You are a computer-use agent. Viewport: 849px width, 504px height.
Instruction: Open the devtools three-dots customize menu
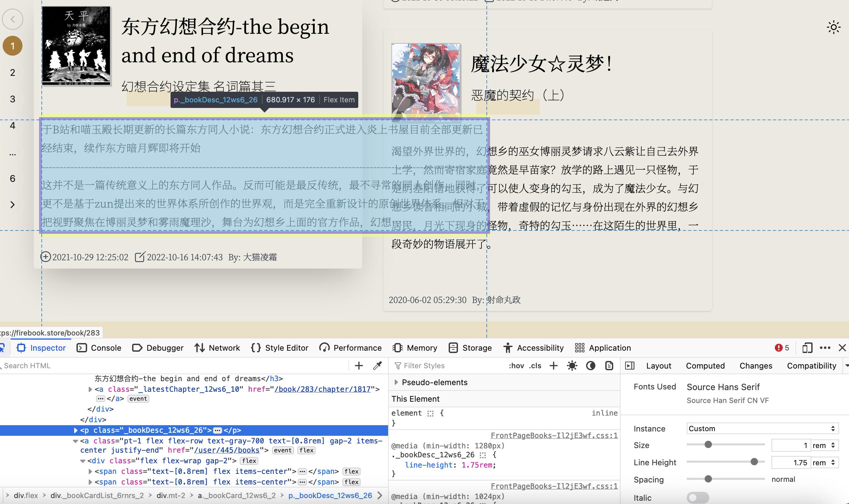[825, 348]
